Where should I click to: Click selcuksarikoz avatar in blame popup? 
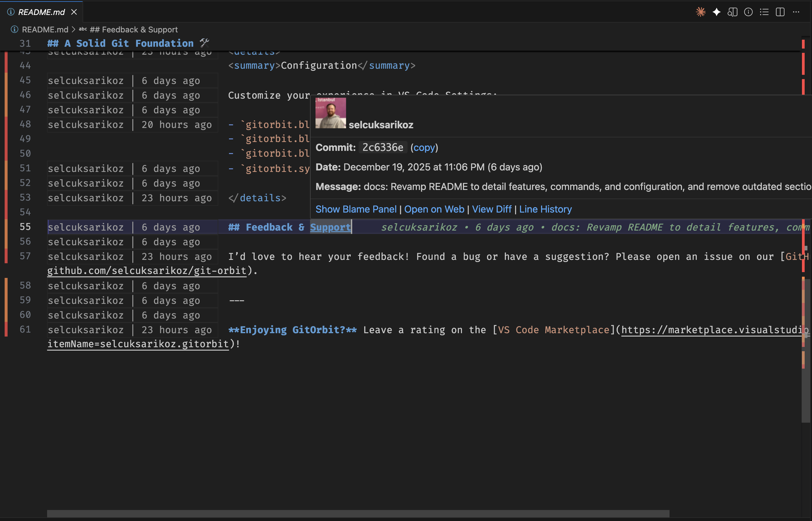330,113
